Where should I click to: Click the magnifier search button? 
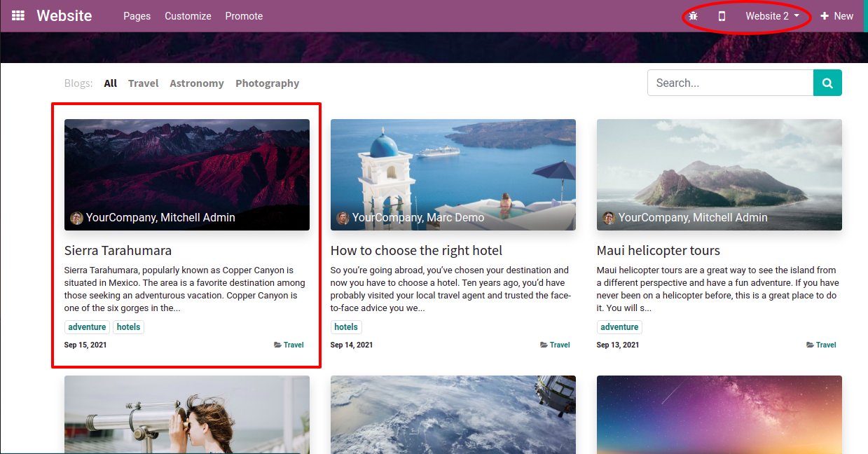[x=827, y=83]
